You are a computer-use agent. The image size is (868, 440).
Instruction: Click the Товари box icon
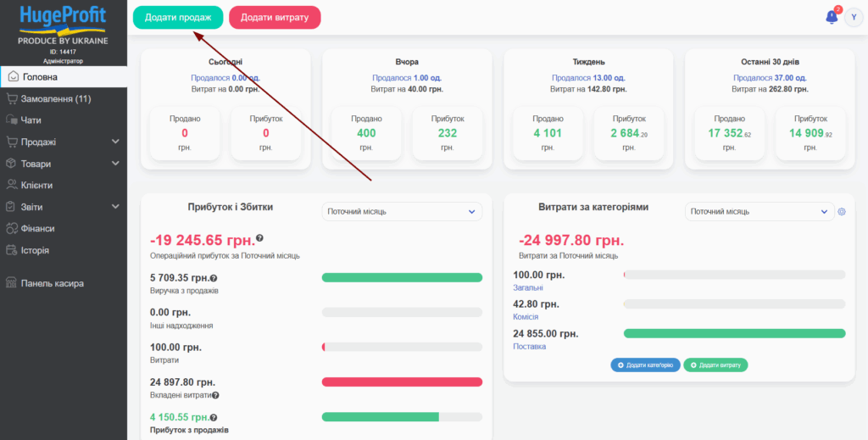(x=12, y=164)
